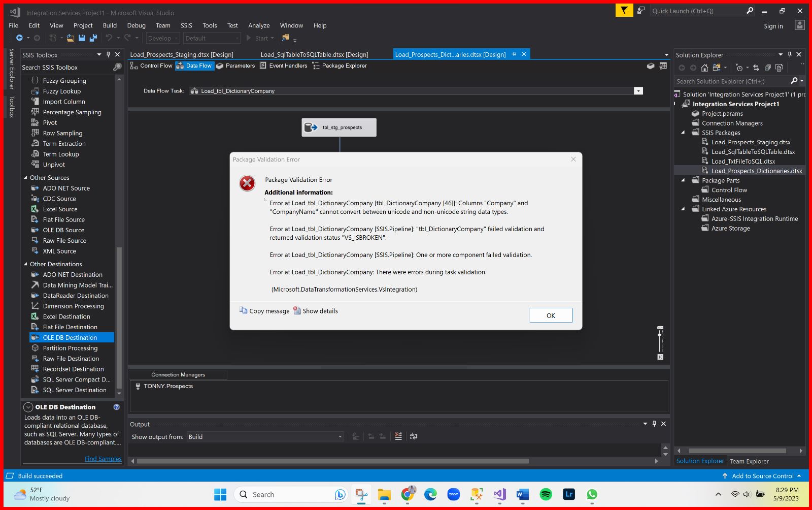The height and width of the screenshot is (510, 812).
Task: Collapse the Other Sources group
Action: (x=25, y=178)
